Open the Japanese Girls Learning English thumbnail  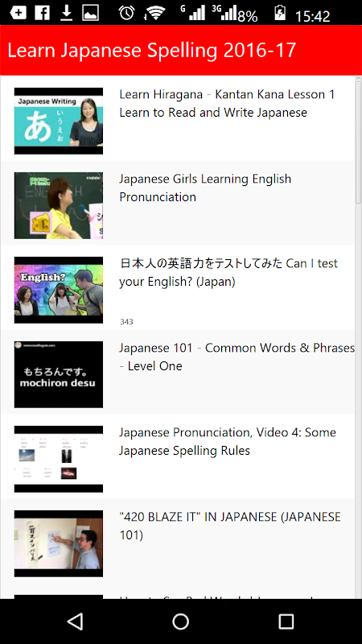59,205
